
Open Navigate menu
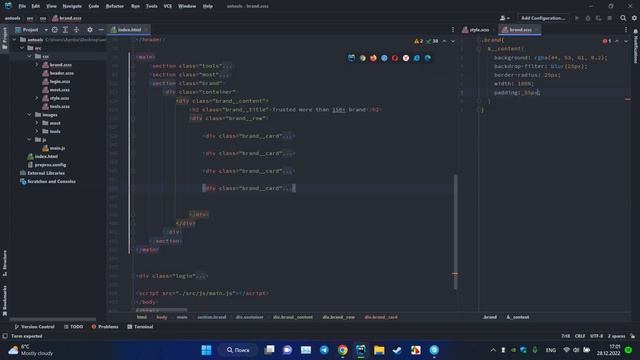[x=72, y=6]
